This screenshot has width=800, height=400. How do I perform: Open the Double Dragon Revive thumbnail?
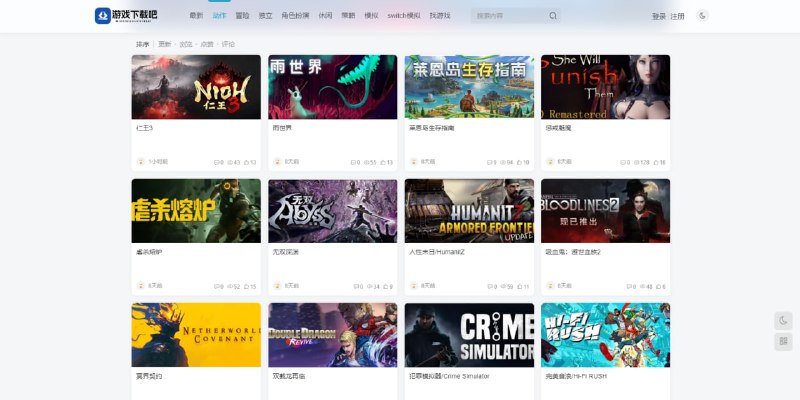tap(333, 335)
